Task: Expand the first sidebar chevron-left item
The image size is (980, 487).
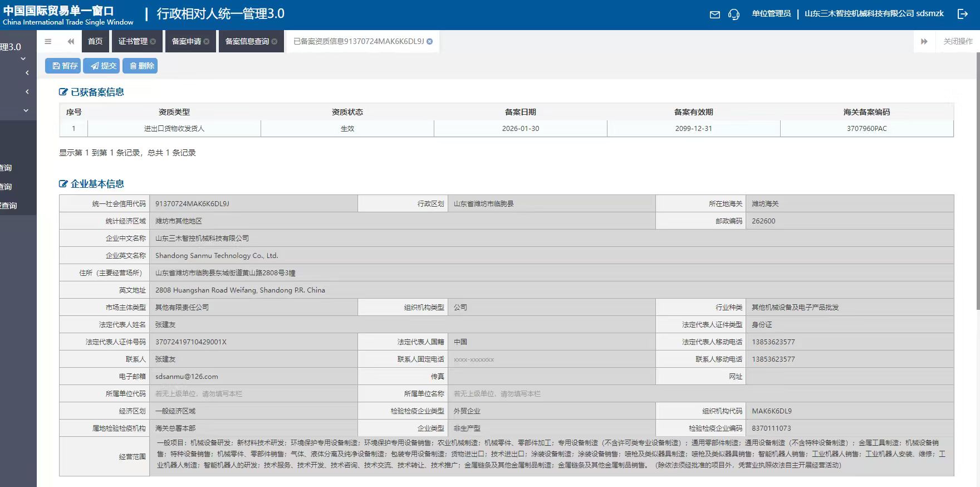Action: tap(27, 73)
